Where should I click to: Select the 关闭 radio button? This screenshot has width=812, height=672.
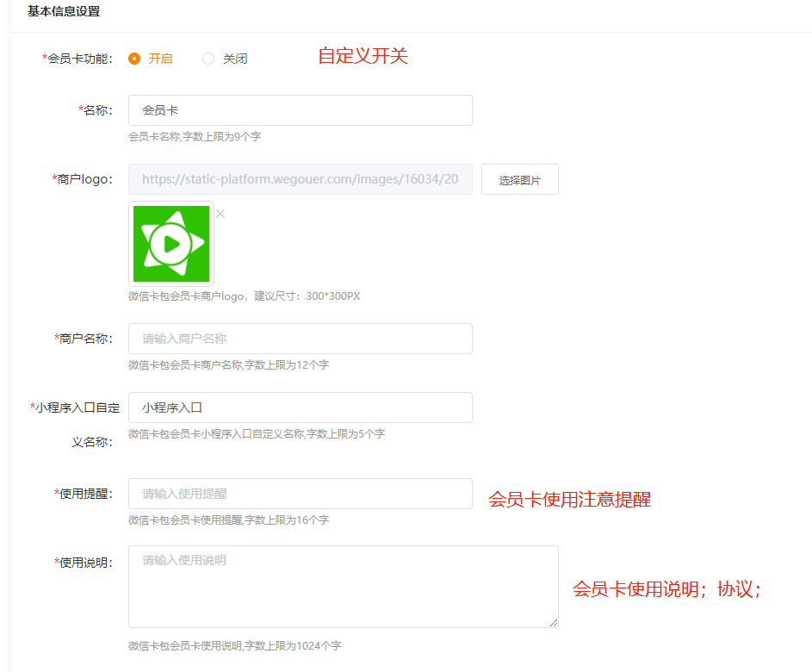(208, 59)
